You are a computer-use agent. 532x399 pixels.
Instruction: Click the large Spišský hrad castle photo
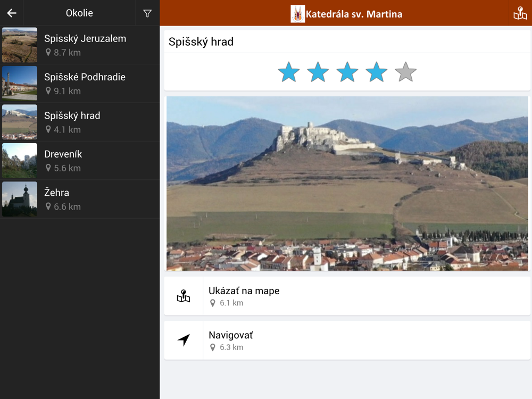point(347,184)
